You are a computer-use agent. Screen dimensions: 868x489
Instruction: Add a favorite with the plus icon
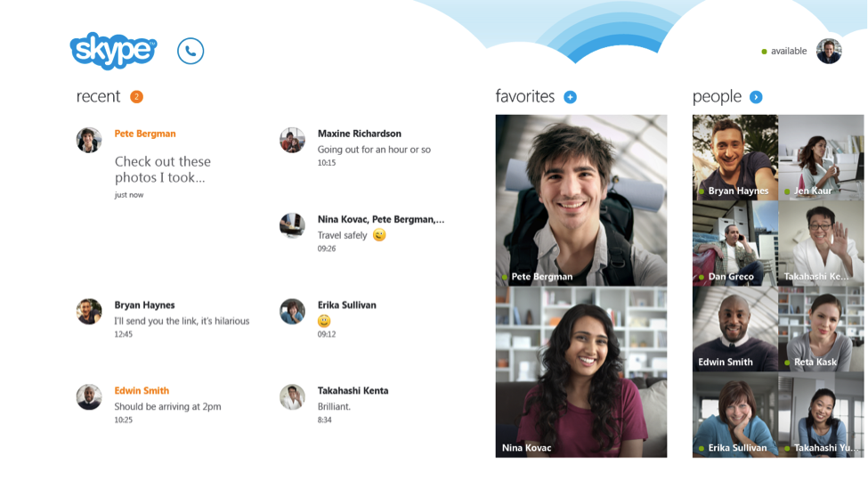[570, 97]
